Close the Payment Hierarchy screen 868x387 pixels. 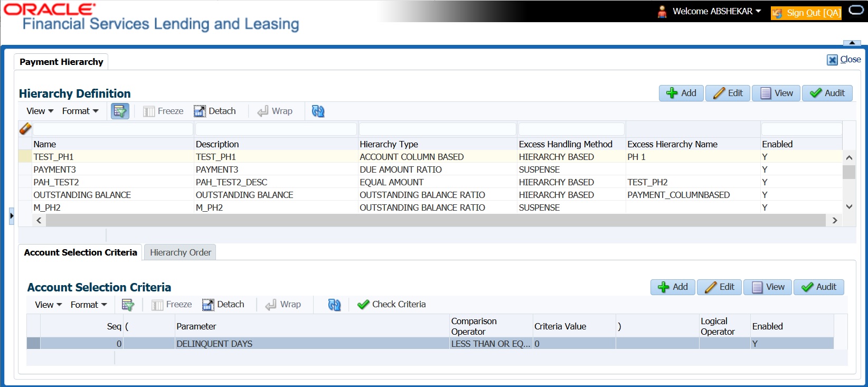[x=844, y=60]
